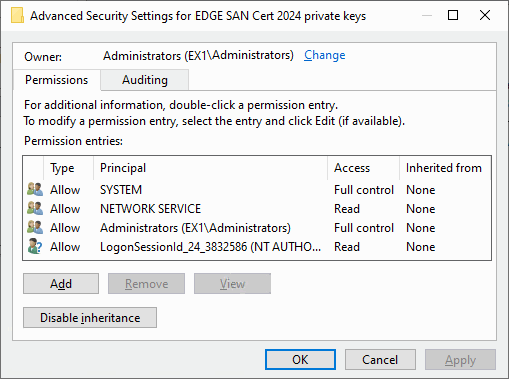Click the NETWORK SERVICE entry group icon
509x379 pixels.
[x=35, y=208]
